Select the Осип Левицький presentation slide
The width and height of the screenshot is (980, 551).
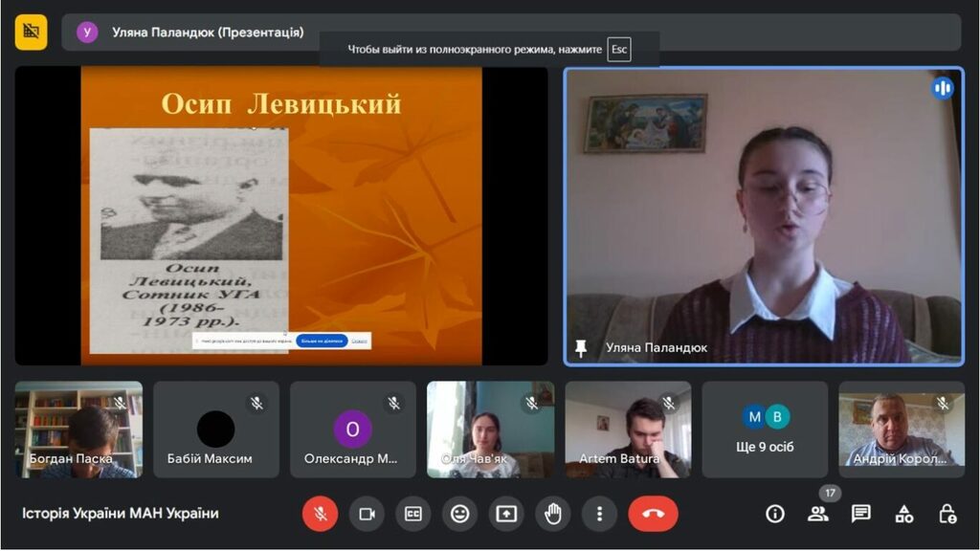tap(280, 215)
